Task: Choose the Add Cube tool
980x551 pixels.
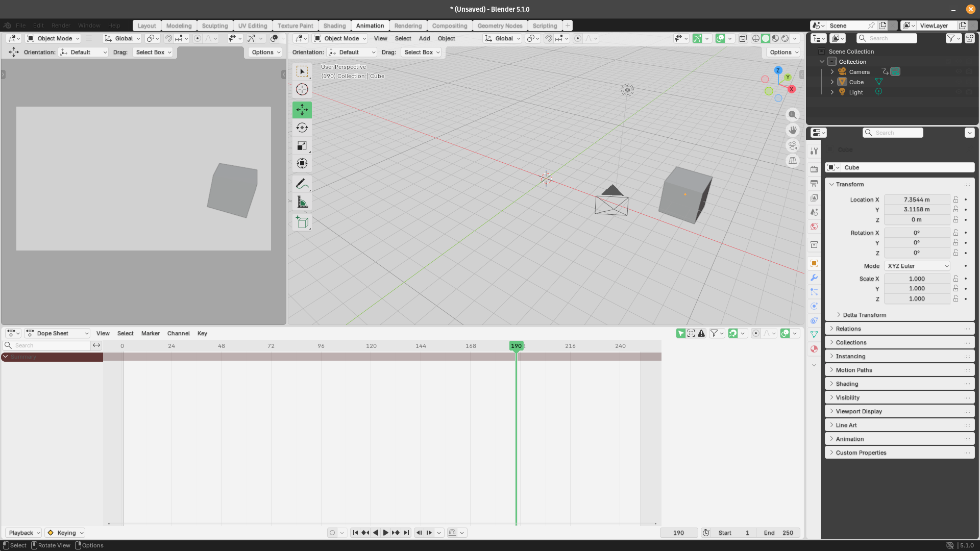Action: (x=302, y=222)
